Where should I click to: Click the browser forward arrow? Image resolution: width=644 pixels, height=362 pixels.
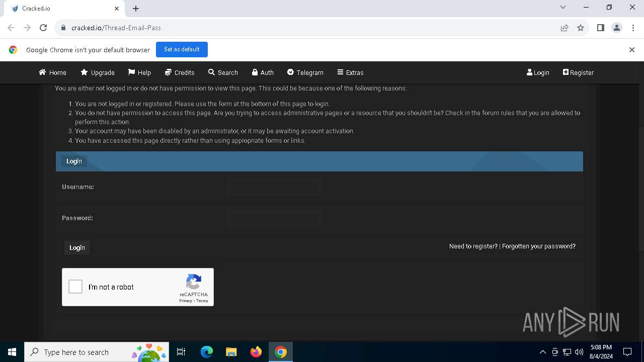(27, 28)
